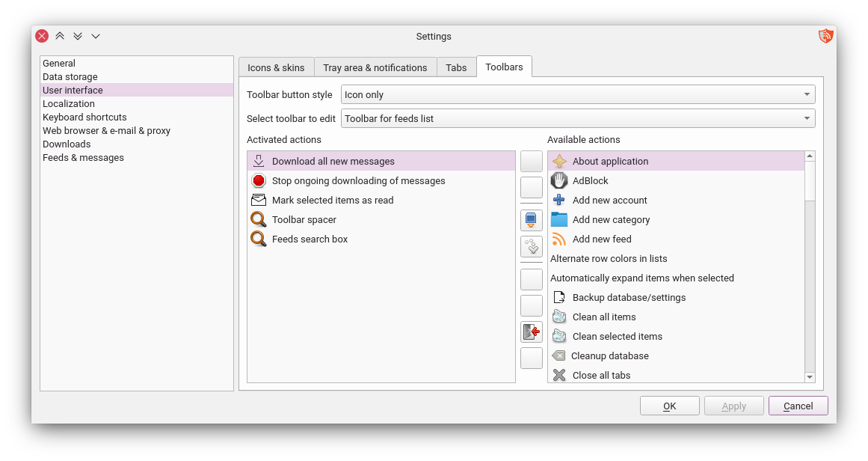The height and width of the screenshot is (461, 868).
Task: Select Clean all items text entry
Action: pyautogui.click(x=604, y=317)
